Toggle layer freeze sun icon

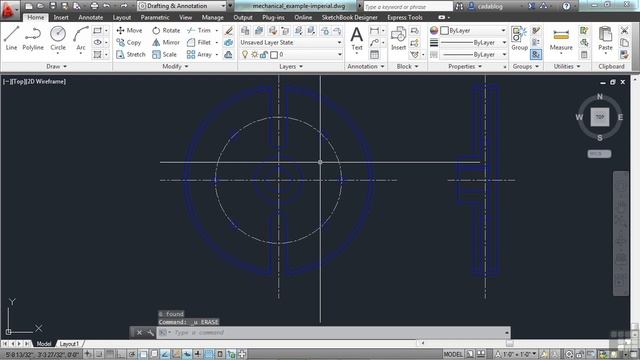[254, 54]
